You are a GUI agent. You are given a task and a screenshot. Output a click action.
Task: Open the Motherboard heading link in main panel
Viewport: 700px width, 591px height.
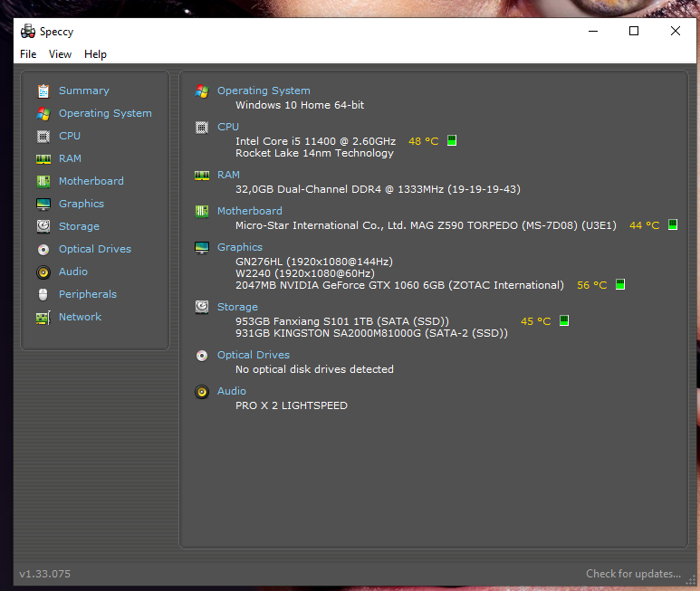(250, 211)
